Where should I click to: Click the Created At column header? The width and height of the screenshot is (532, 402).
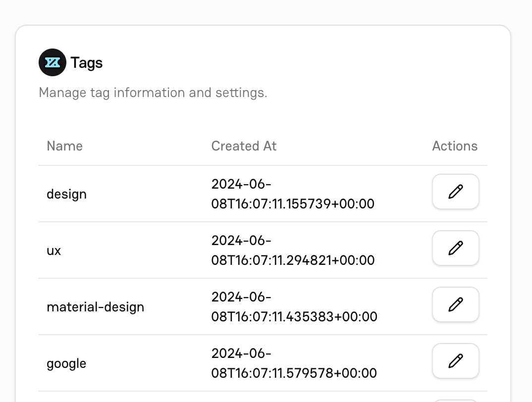click(x=244, y=146)
